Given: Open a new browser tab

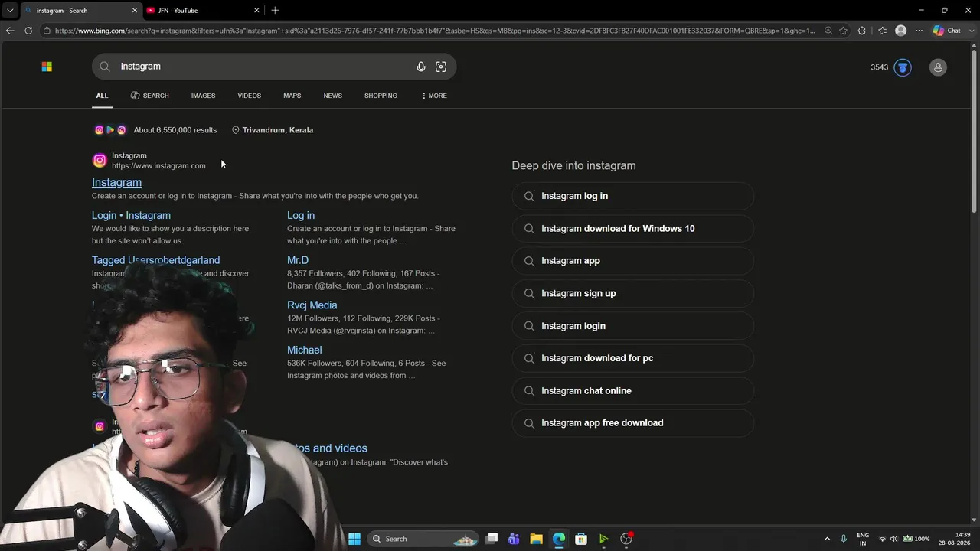Looking at the screenshot, I should (275, 11).
